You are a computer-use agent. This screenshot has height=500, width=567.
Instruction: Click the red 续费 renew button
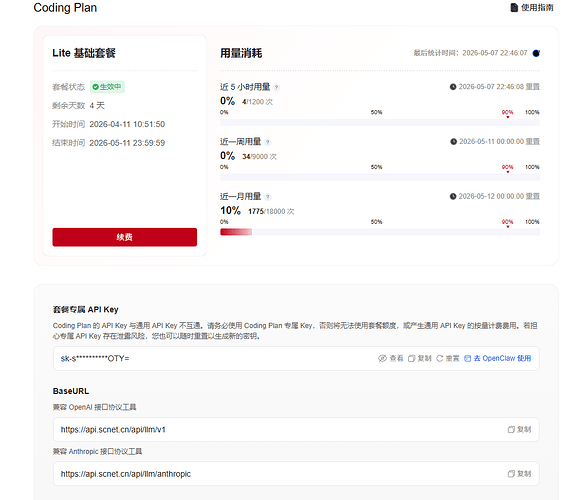[x=124, y=237]
